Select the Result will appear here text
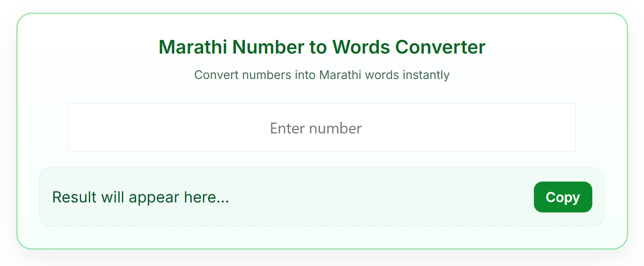644x266 pixels. point(140,197)
